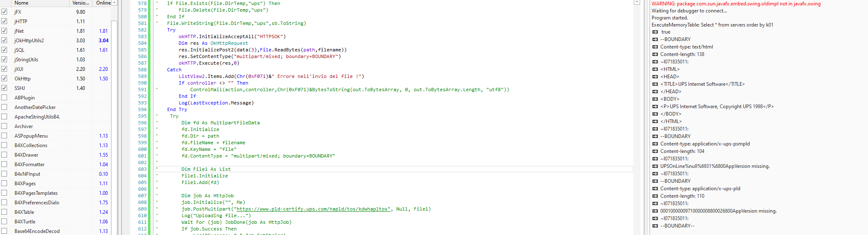
Task: Click the icon beside 'Content-length: 110' log line
Action: (655, 196)
